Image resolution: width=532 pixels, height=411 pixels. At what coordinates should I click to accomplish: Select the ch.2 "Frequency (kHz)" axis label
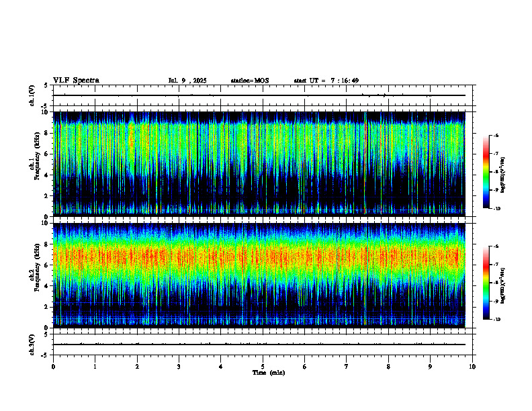pyautogui.click(x=37, y=267)
